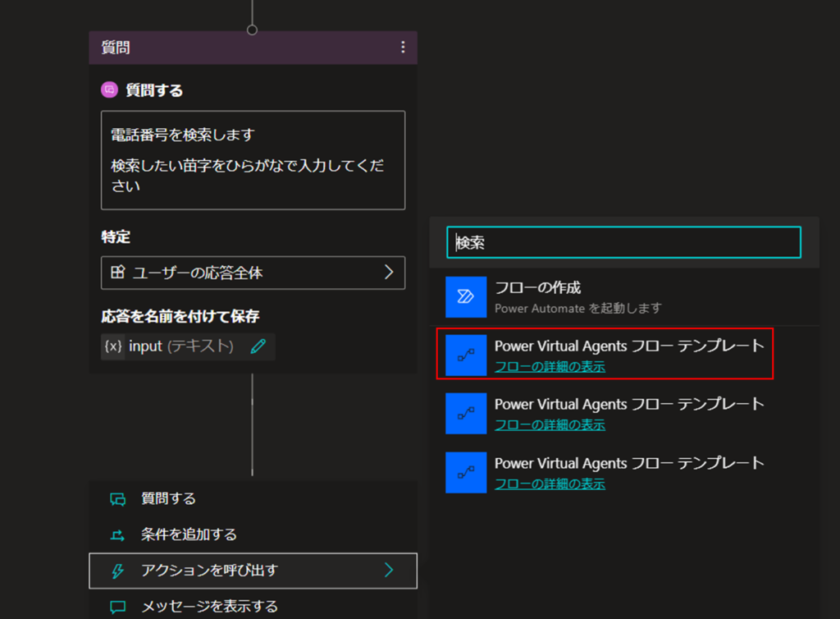Click the entity icon beside ユーザーの応答全体
Viewport: 840px width, 619px height.
(117, 273)
